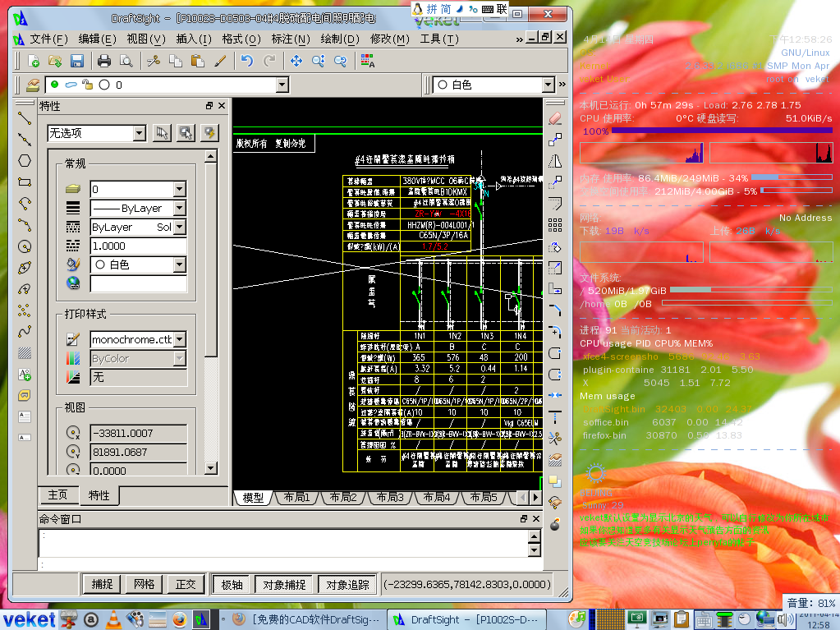This screenshot has width=840, height=630.
Task: Toggle layer 0 lock icon
Action: (x=87, y=85)
